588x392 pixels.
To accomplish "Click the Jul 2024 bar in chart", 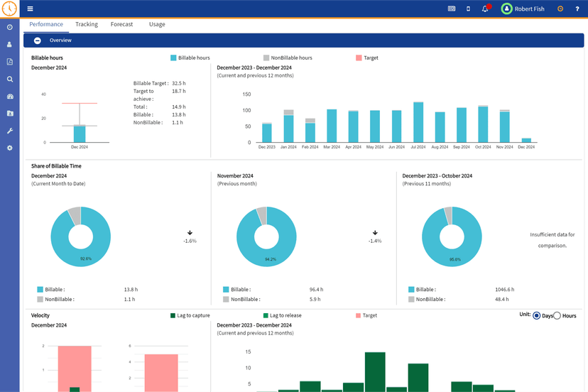I will click(x=418, y=122).
